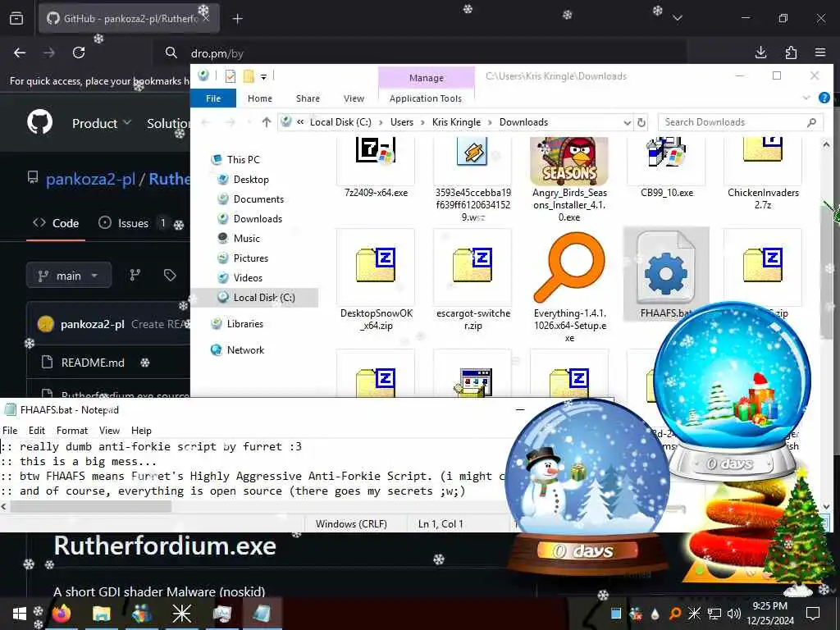This screenshot has height=630, width=840.
Task: Click the Search Downloads input field
Action: click(x=741, y=122)
